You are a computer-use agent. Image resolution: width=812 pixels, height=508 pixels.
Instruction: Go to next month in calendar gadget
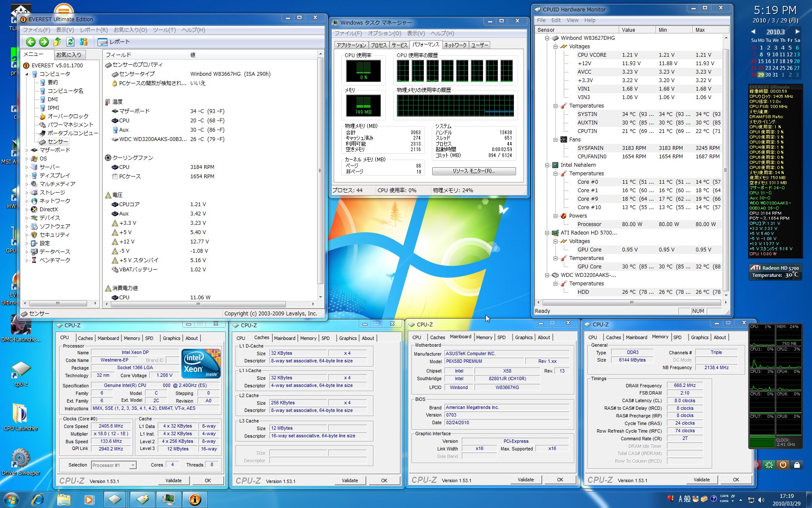pos(797,32)
